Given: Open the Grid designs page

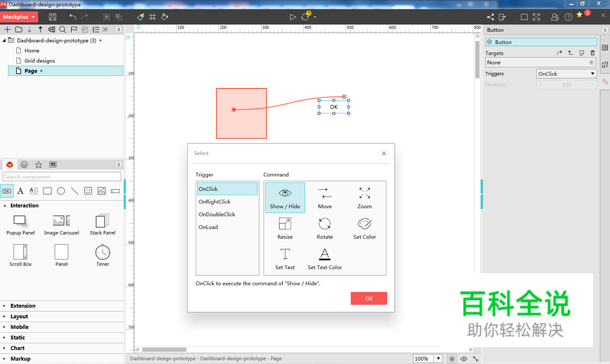Looking at the screenshot, I should click(x=39, y=61).
